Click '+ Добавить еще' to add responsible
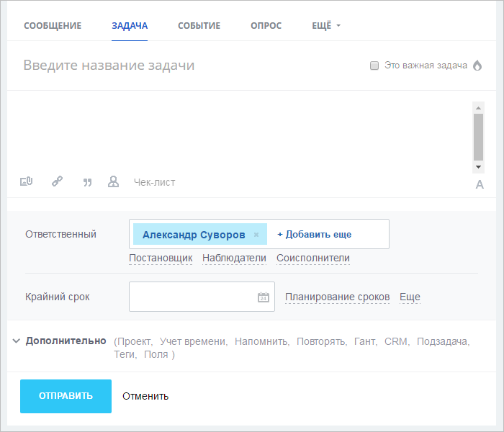 click(314, 234)
